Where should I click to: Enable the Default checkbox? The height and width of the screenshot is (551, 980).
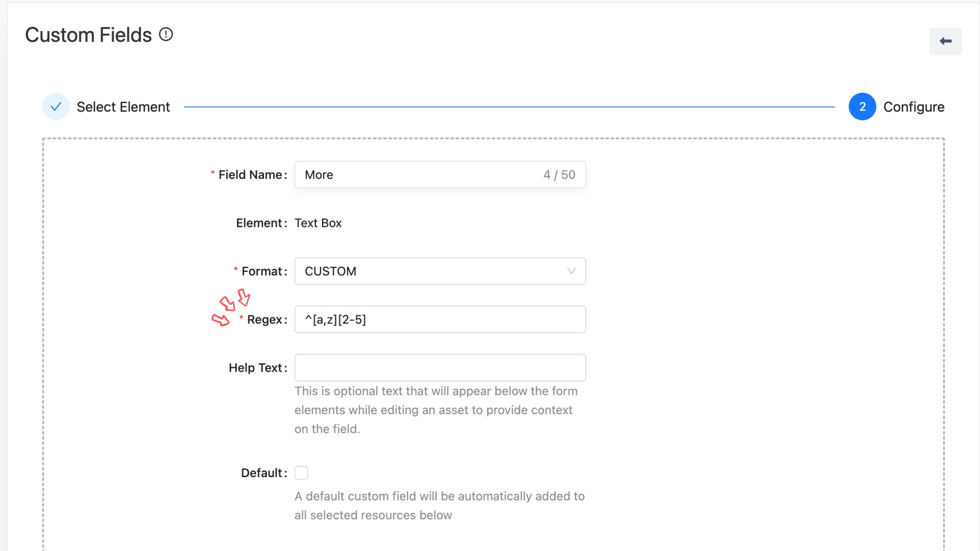pos(301,473)
